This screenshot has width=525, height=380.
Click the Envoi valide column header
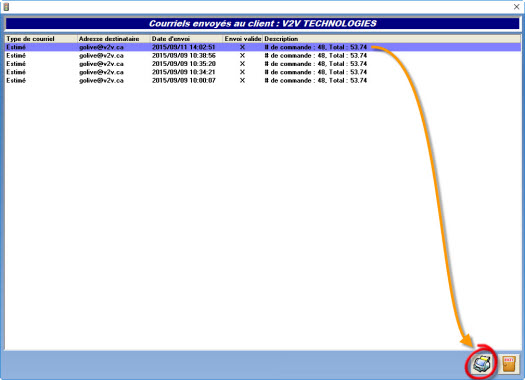tap(243, 39)
